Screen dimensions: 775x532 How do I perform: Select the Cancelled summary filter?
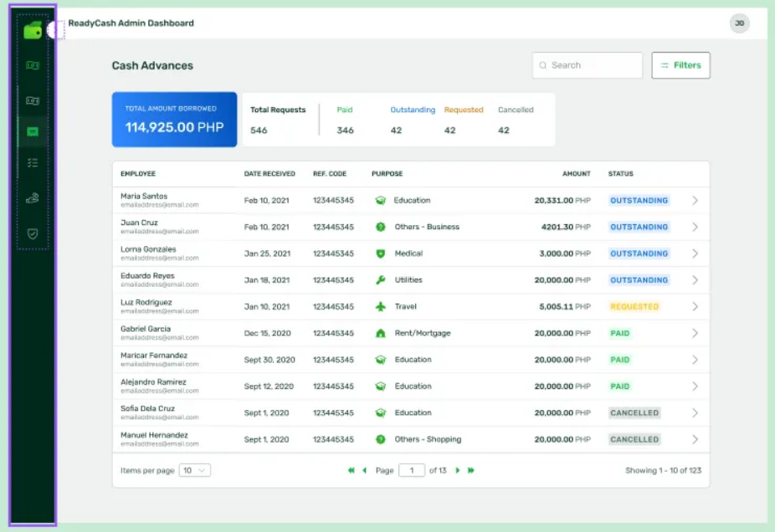tap(516, 120)
